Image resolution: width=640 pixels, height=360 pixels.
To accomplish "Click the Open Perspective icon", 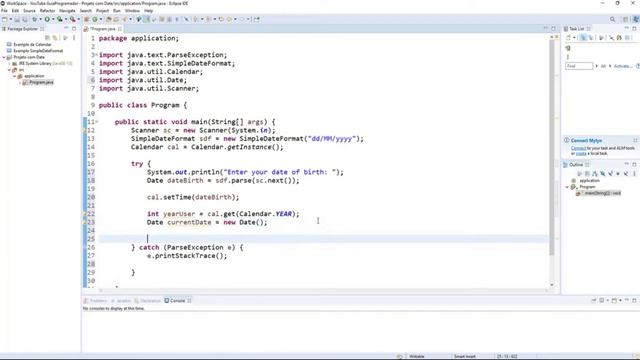I will click(x=625, y=19).
